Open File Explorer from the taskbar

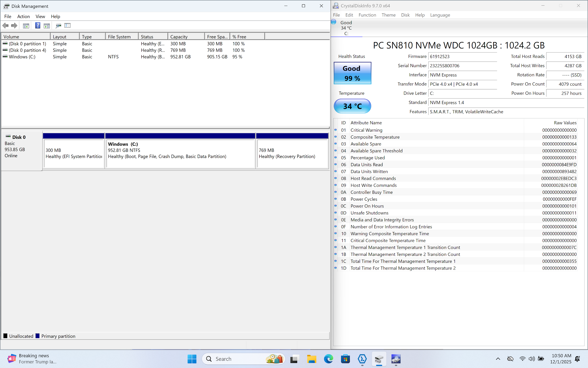(311, 359)
